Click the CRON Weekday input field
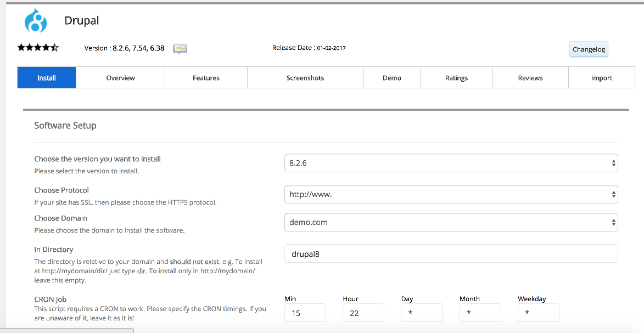Screen dimensions: 644x333 tap(539, 313)
